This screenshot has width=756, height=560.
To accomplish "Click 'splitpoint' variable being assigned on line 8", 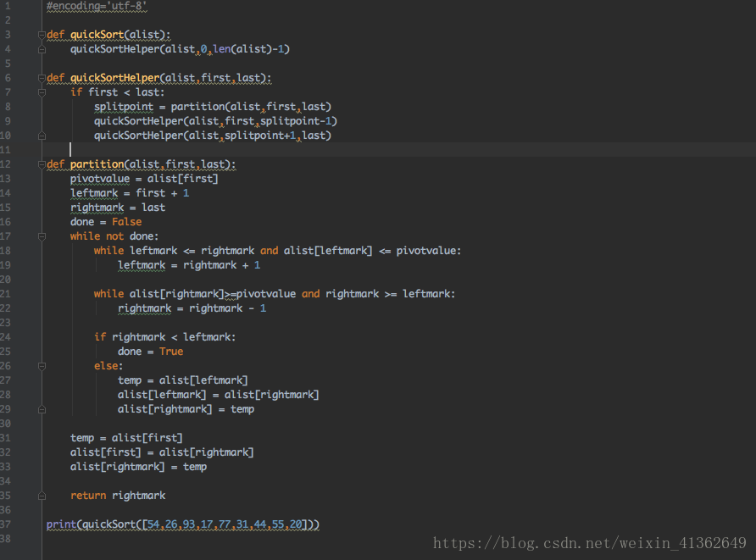I will coord(124,107).
